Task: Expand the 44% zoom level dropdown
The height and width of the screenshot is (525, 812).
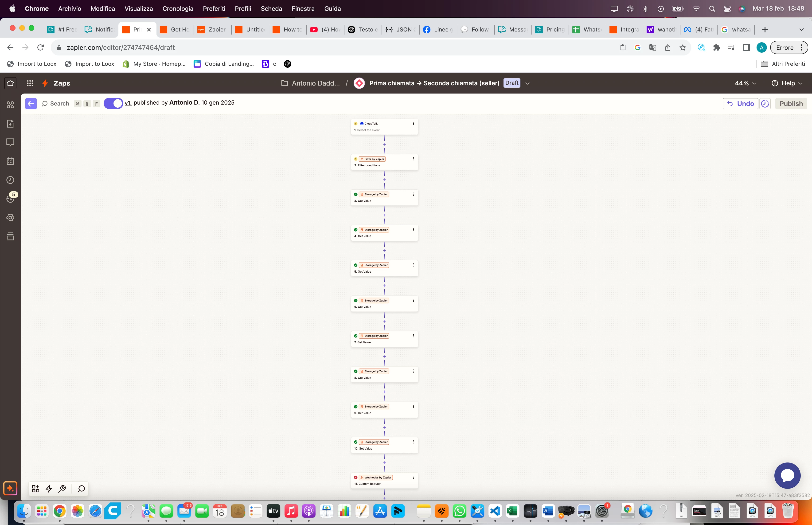Action: pyautogui.click(x=746, y=83)
